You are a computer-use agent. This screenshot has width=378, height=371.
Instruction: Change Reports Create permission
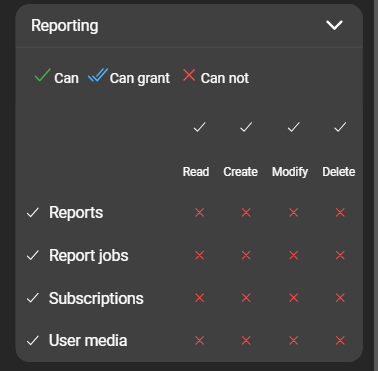coord(246,212)
